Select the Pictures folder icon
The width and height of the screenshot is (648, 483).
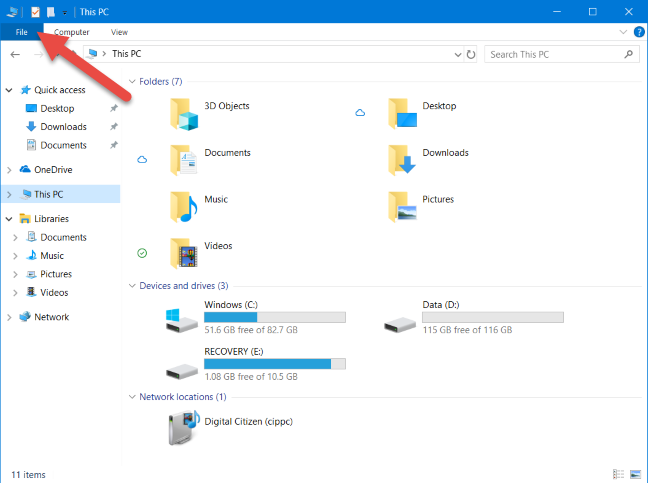pyautogui.click(x=403, y=207)
